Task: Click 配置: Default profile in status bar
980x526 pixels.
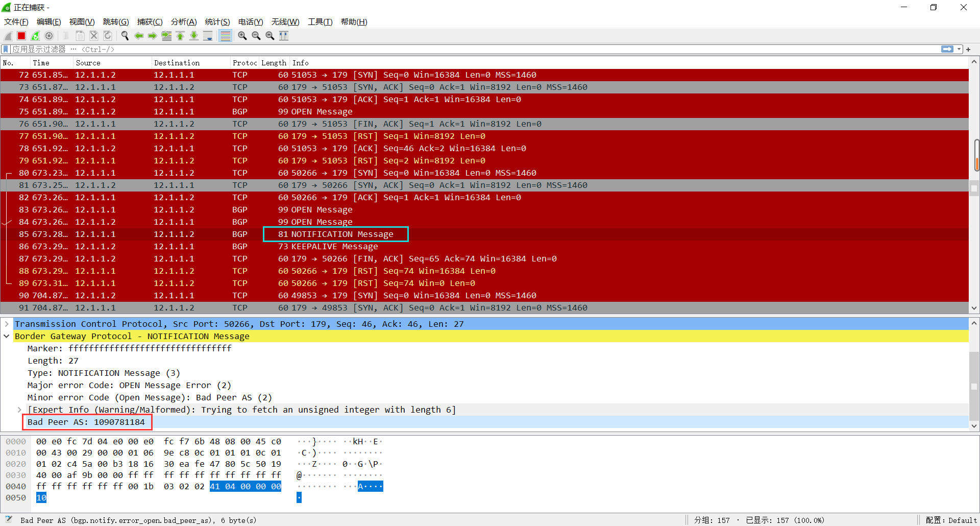Action: (x=951, y=520)
